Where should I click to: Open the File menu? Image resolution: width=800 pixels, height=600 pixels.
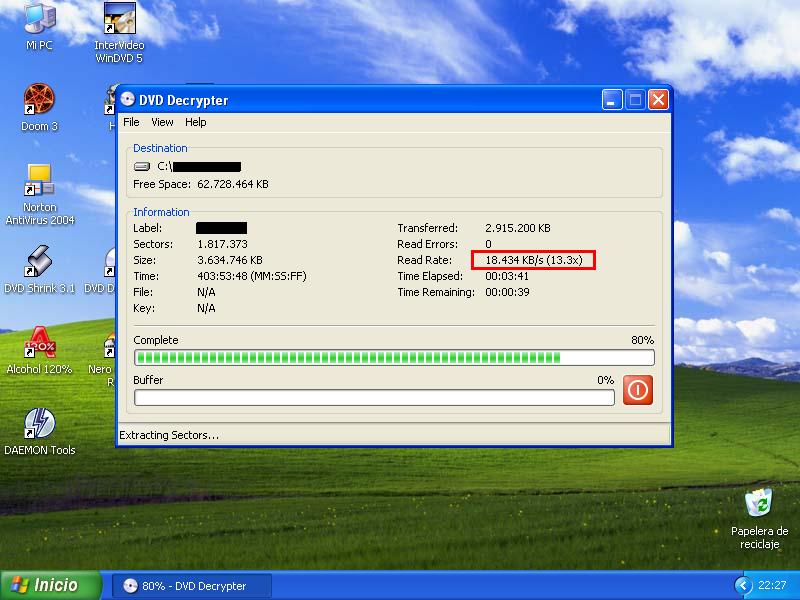(x=131, y=122)
